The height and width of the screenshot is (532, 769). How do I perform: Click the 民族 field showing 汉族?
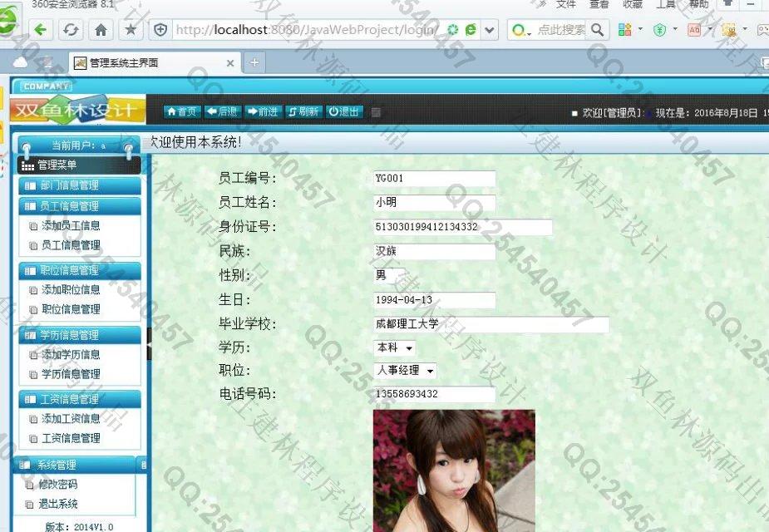pyautogui.click(x=435, y=252)
